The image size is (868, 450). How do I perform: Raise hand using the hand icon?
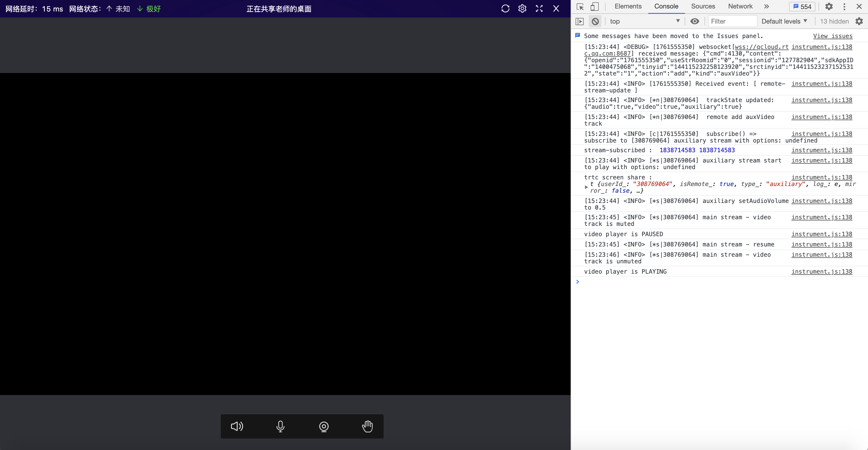click(x=367, y=426)
